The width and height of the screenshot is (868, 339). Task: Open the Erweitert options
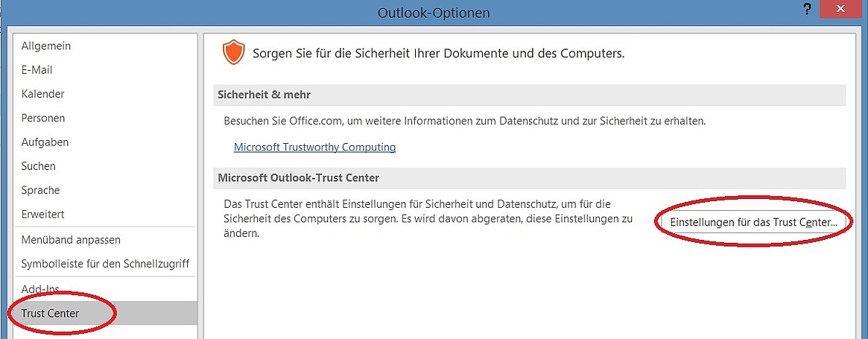(105, 214)
